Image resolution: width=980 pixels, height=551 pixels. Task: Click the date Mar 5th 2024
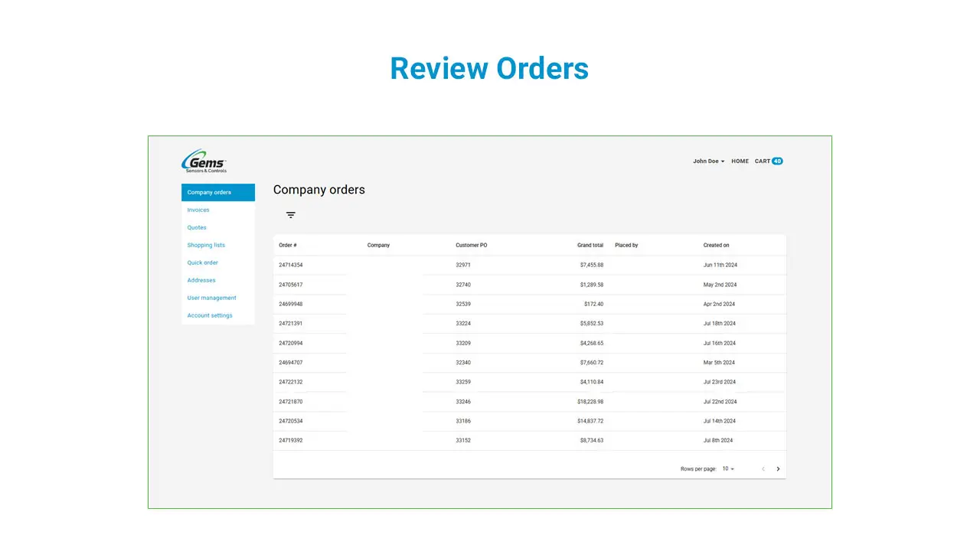point(719,363)
